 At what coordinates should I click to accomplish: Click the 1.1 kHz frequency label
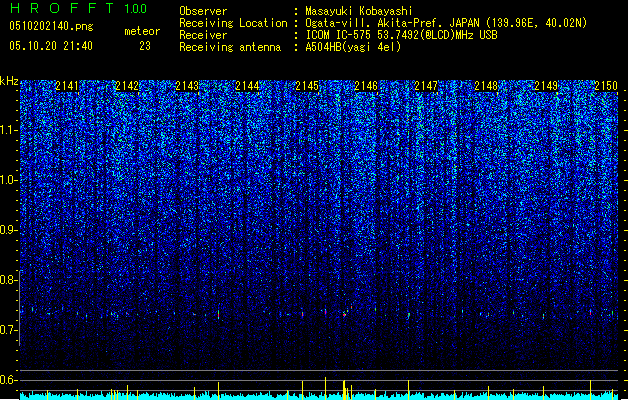tap(8, 130)
